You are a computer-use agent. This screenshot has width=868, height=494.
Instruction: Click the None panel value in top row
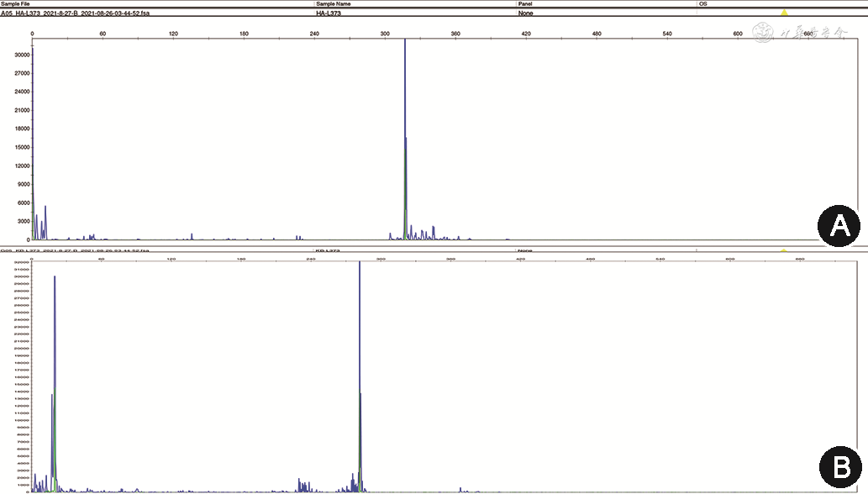coord(526,13)
